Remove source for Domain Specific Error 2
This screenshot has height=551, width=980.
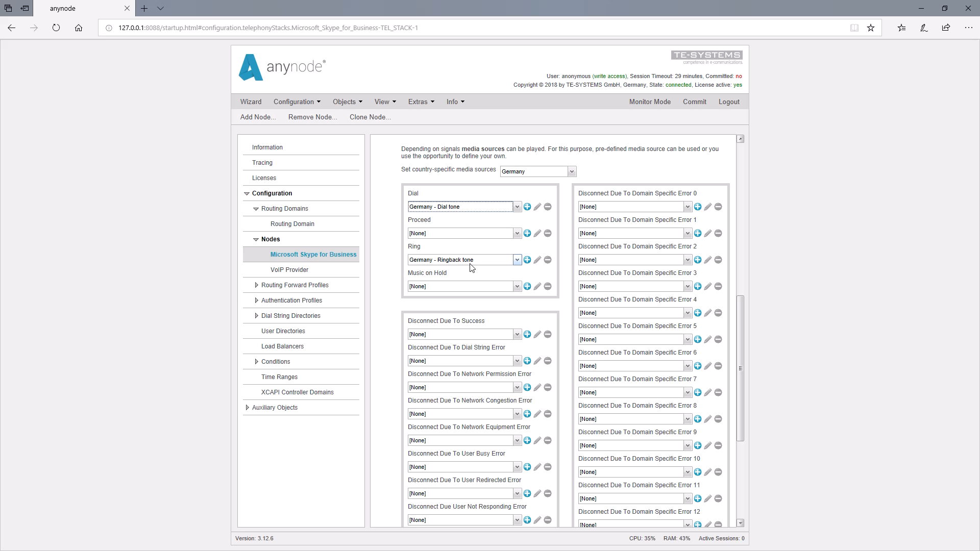pos(718,260)
